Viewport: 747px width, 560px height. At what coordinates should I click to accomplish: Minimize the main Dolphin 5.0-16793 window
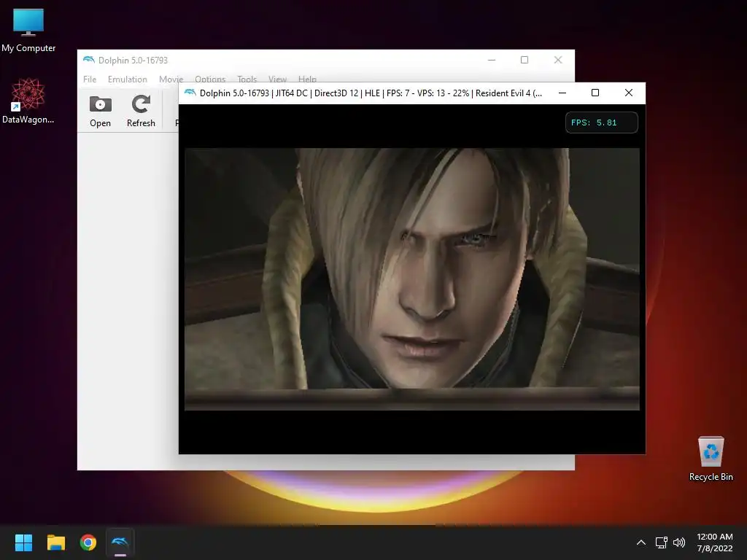[492, 60]
